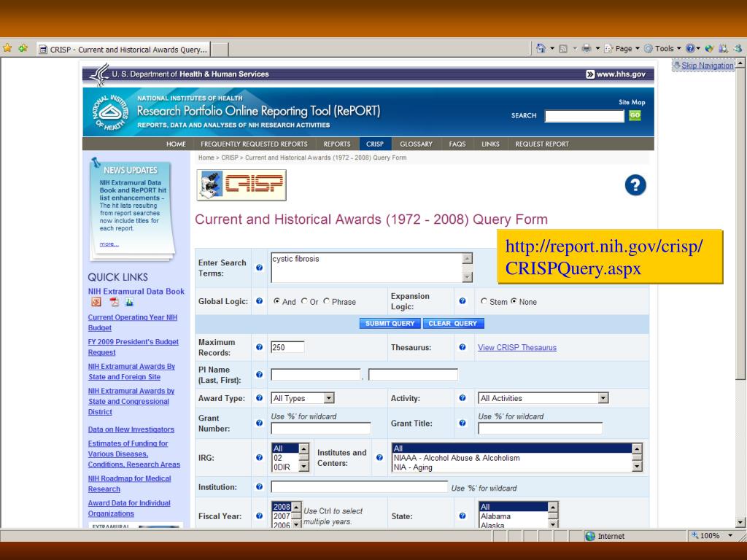Click help icon beside Fiscal Year
The width and height of the screenshot is (747, 560).
(x=259, y=516)
